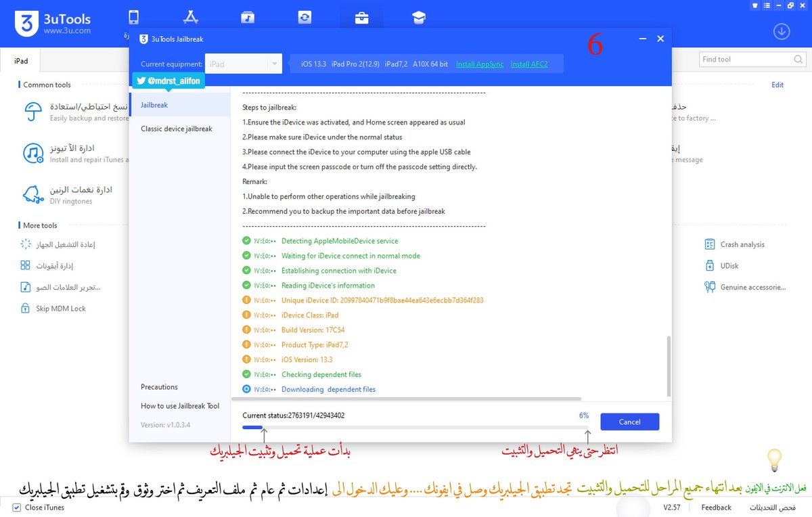Click the Genuine accessories icon

click(x=710, y=287)
